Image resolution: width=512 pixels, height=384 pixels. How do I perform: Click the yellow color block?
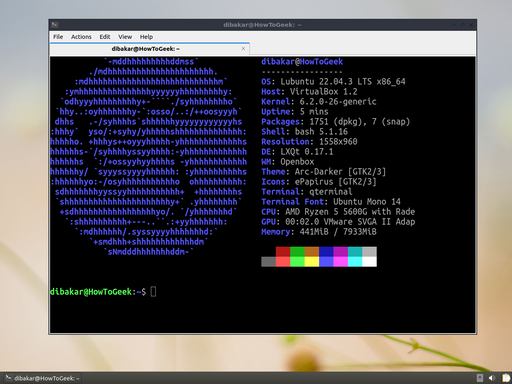(312, 262)
